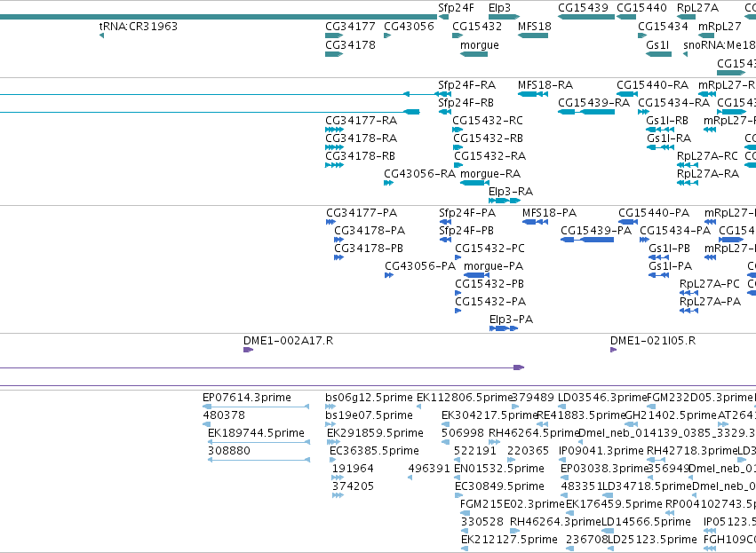The image size is (756, 553).
Task: Click the CG15434 gene label
Action: (663, 27)
